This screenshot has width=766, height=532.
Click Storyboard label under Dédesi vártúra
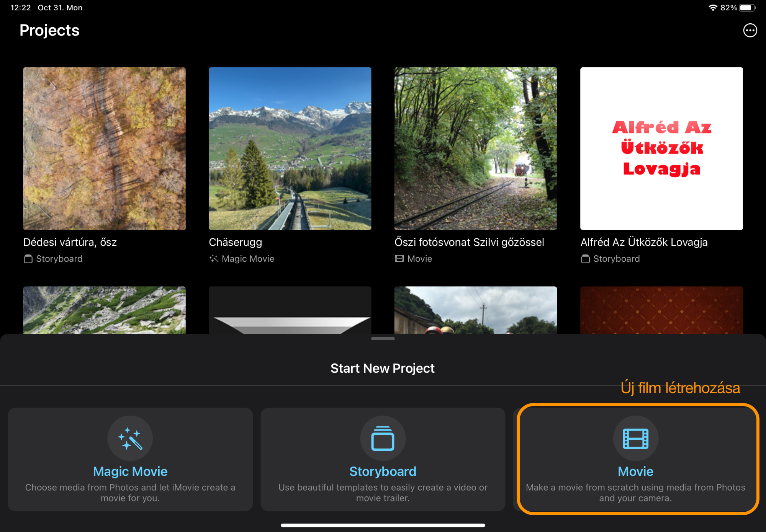coord(59,259)
